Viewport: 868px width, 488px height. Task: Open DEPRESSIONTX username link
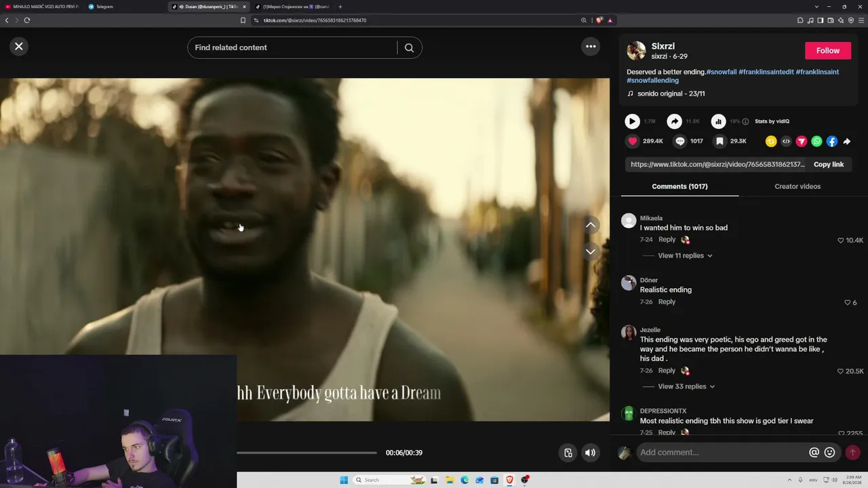pos(663,411)
